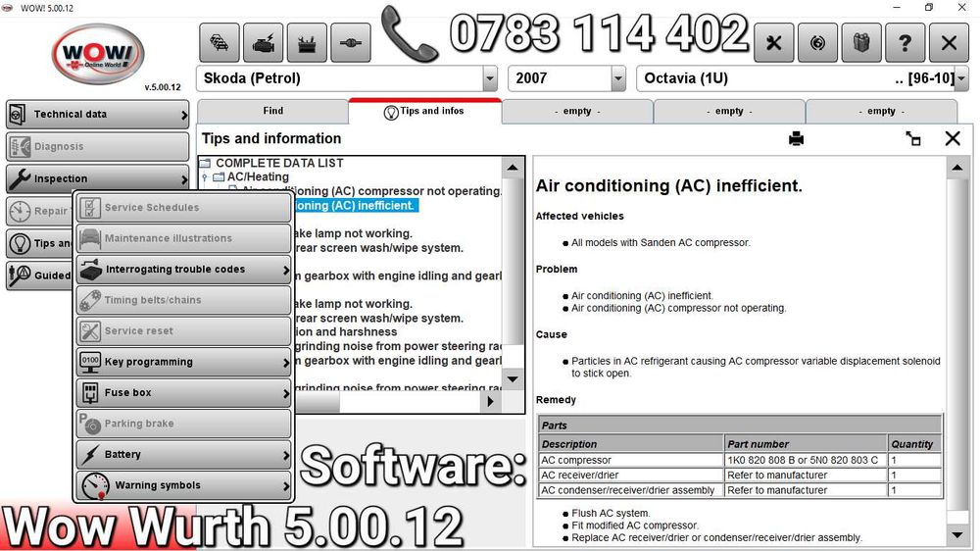Click the first empty tab
This screenshot has width=980, height=551.
[577, 112]
